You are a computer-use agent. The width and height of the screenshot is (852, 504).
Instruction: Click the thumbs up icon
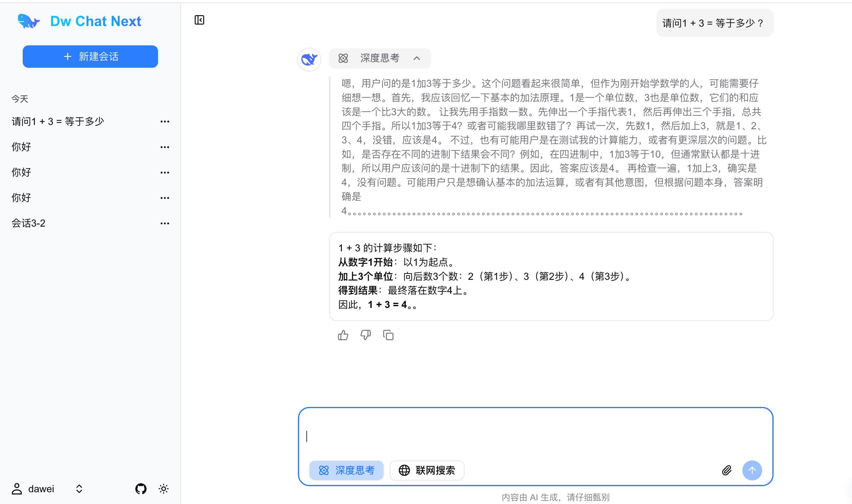(343, 335)
